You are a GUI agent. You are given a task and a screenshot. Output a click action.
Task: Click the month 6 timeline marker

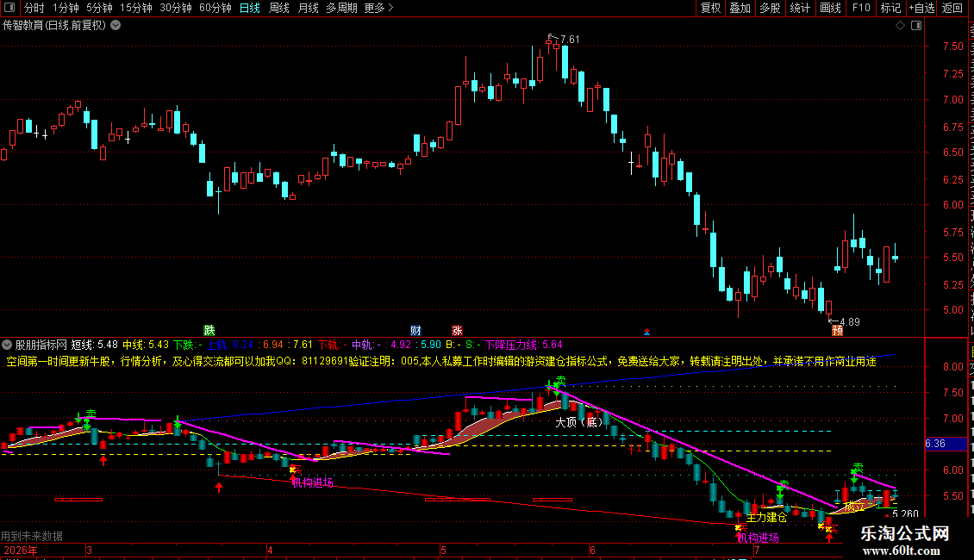tap(592, 550)
